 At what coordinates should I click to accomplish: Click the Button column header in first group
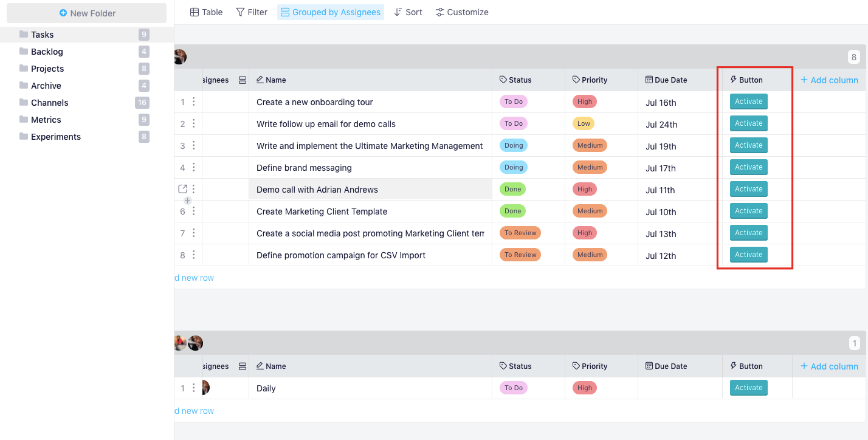click(x=757, y=80)
